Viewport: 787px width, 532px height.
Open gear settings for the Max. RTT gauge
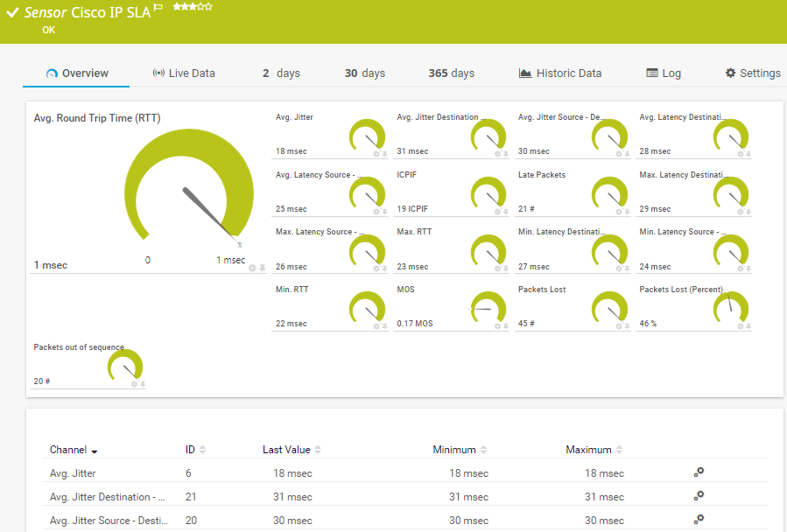(x=498, y=269)
